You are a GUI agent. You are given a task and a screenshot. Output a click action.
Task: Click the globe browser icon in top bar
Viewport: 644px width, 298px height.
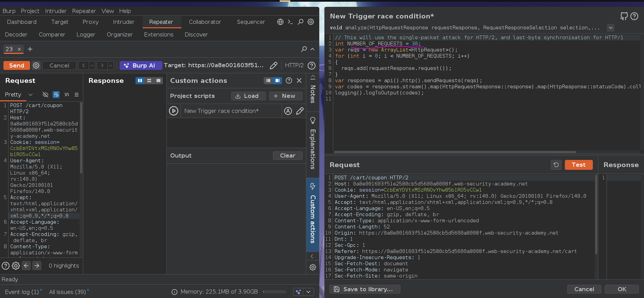coord(280,22)
